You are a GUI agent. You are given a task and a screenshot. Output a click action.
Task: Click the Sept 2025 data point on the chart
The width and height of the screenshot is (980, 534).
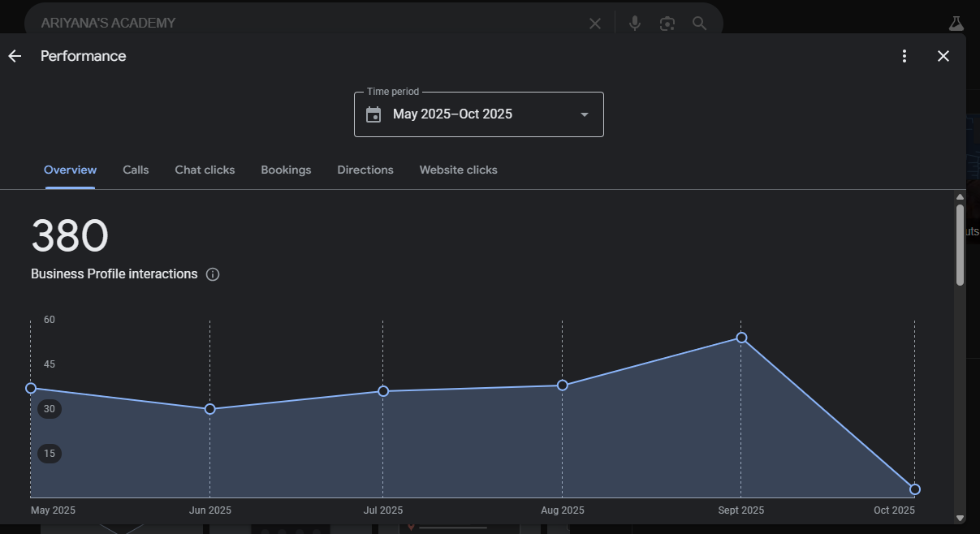pyautogui.click(x=741, y=338)
